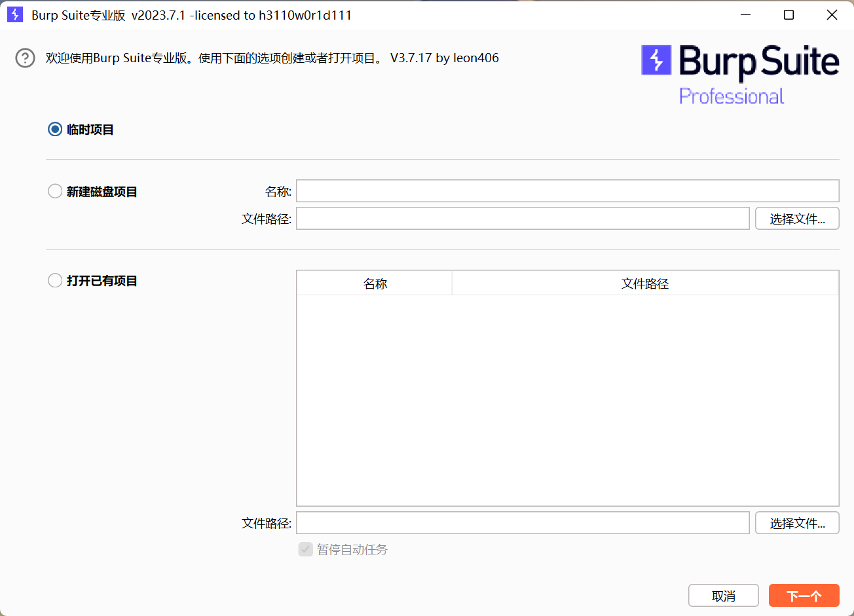Click the orange 下一个 button
This screenshot has height=616, width=854.
pyautogui.click(x=804, y=596)
